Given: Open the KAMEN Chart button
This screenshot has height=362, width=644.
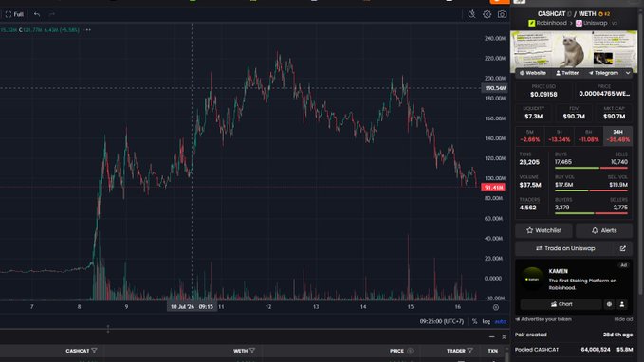Looking at the screenshot, I should click(561, 304).
